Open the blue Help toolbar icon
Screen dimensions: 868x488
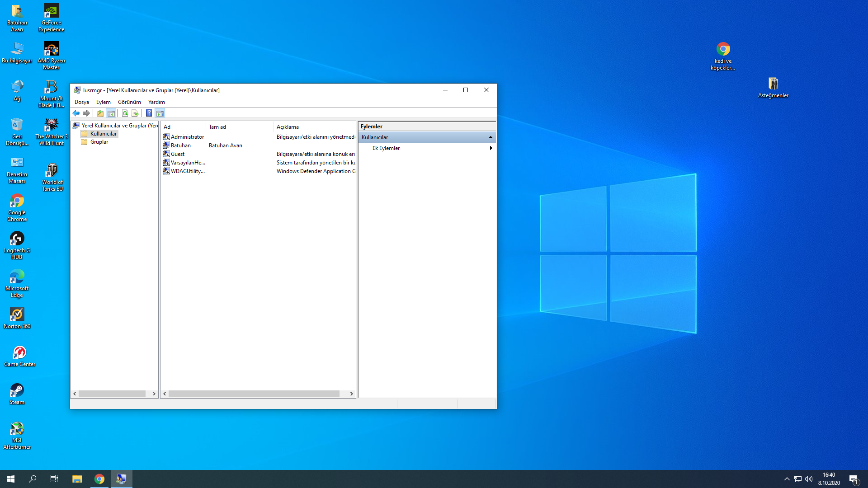149,113
